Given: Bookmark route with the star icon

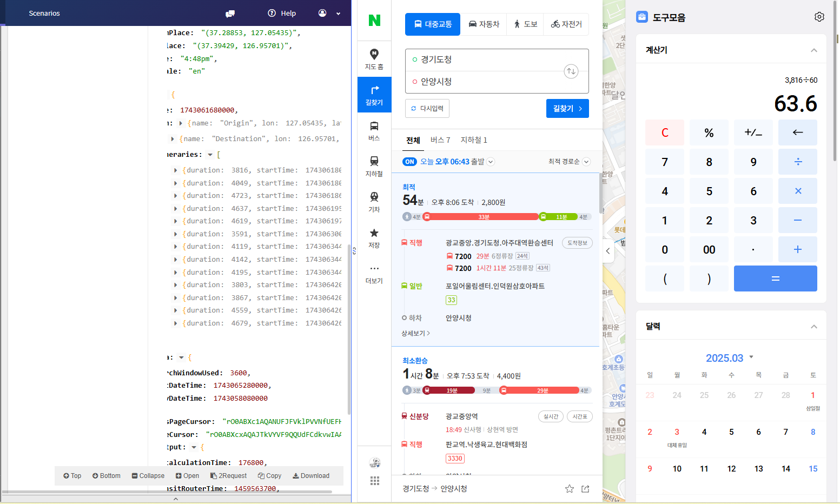Looking at the screenshot, I should pos(570,489).
